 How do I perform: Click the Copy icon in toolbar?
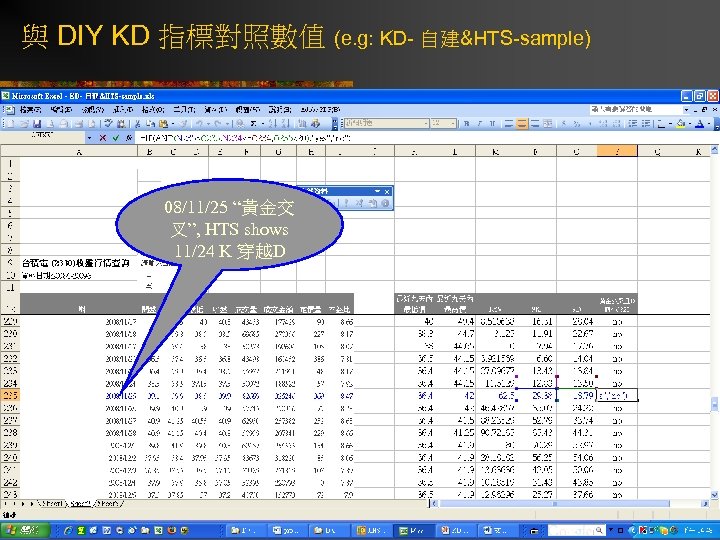click(150, 124)
